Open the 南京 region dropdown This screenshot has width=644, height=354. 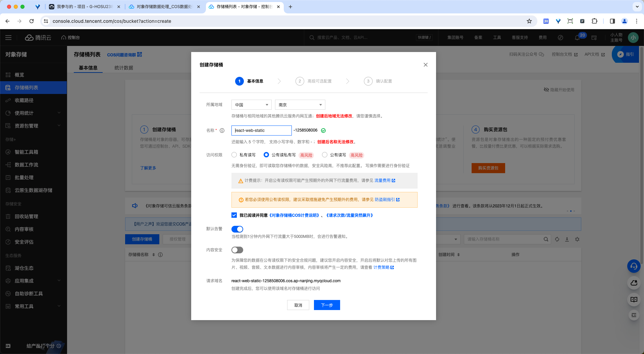tap(300, 105)
